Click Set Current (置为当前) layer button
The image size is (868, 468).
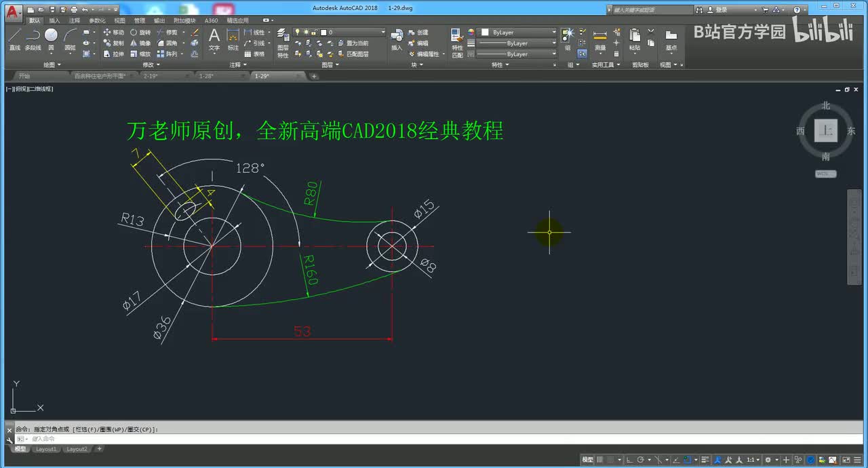(x=353, y=43)
